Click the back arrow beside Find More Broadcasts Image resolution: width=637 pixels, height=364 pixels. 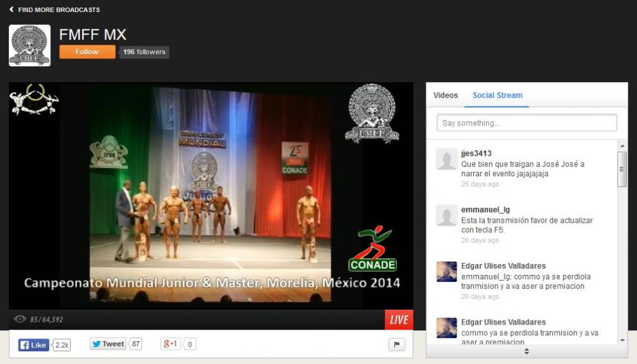pos(11,10)
